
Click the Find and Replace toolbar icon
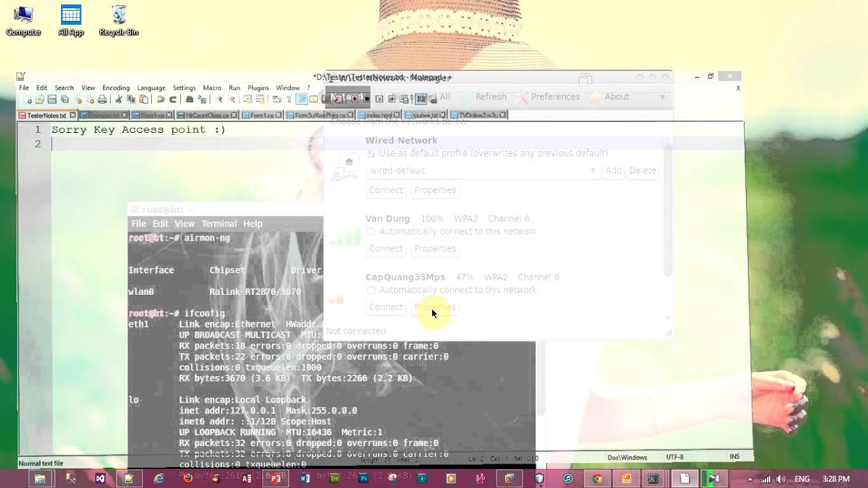pos(201,100)
